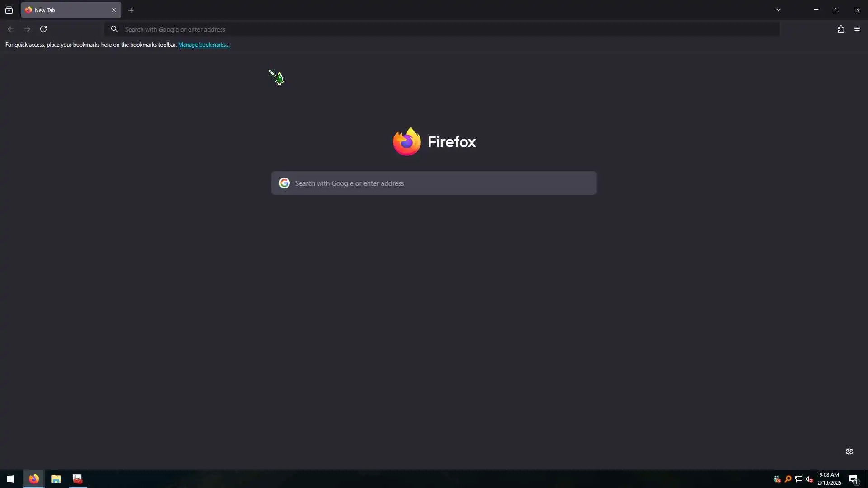Focus the top address bar field
Image resolution: width=868 pixels, height=488 pixels.
click(442, 29)
